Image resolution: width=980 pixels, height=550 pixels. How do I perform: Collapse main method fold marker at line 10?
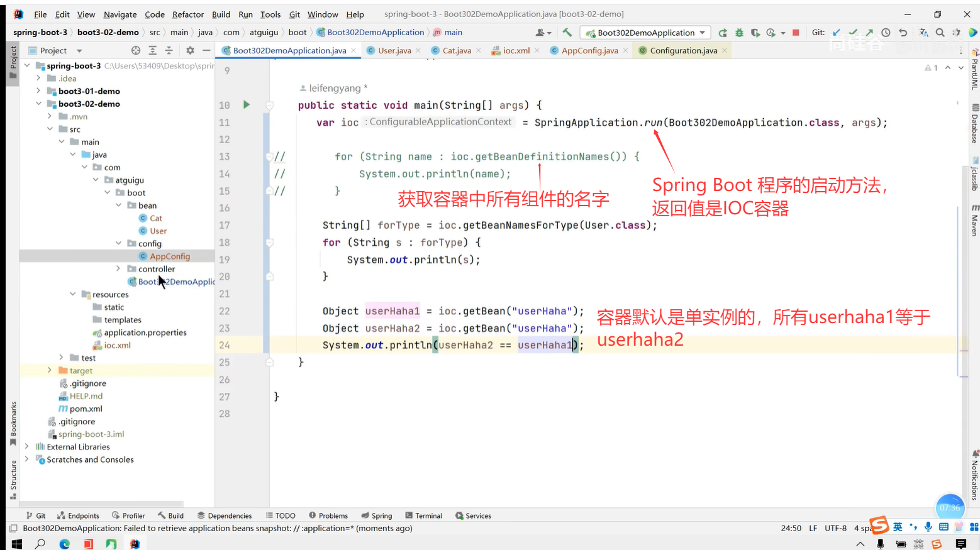(x=269, y=106)
